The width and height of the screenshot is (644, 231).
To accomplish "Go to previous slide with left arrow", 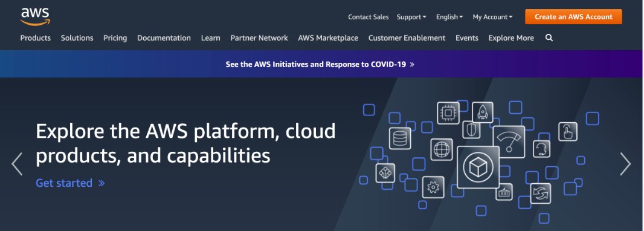I will [18, 164].
